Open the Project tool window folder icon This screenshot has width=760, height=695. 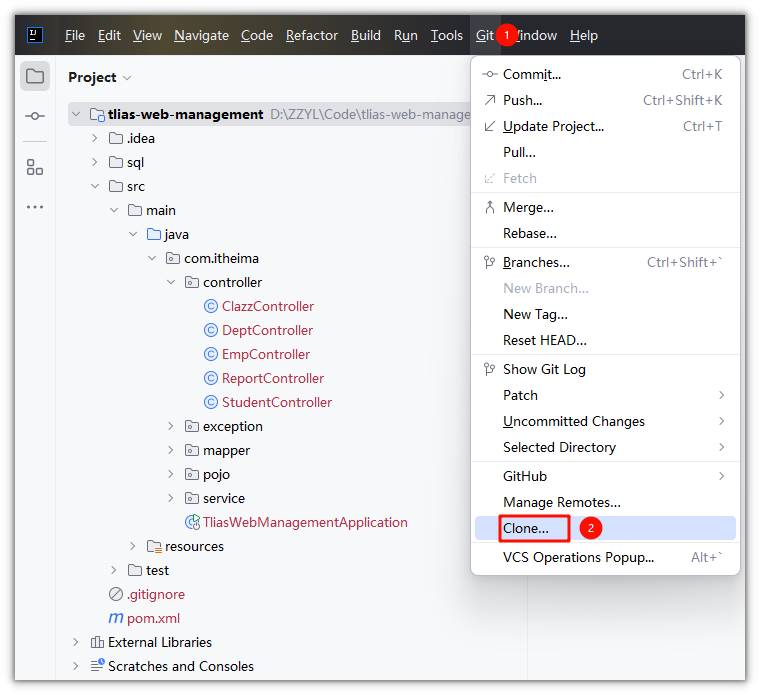click(35, 76)
